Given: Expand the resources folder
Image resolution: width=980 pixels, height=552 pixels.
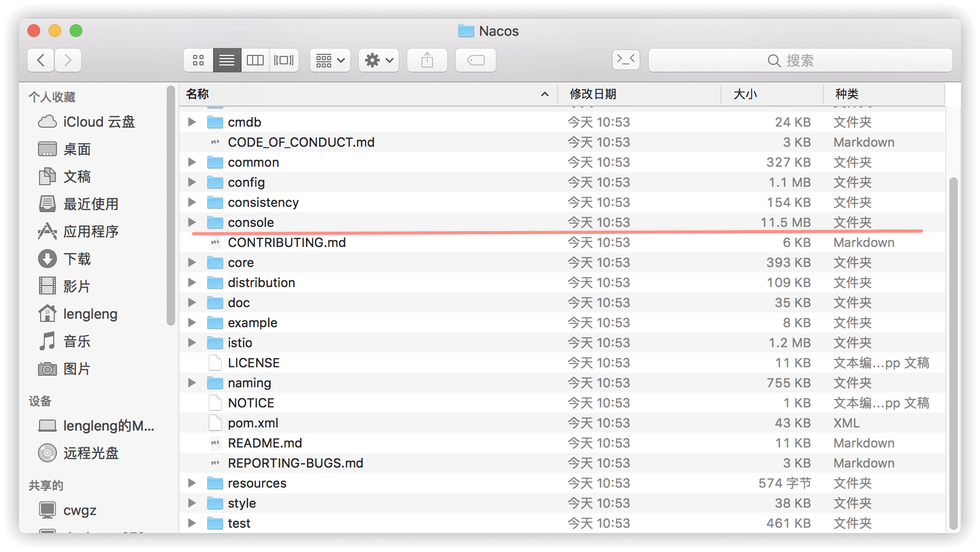Looking at the screenshot, I should (192, 483).
